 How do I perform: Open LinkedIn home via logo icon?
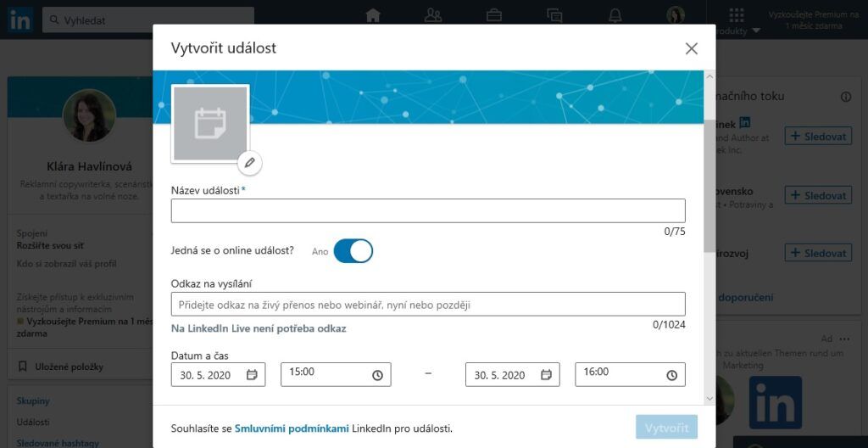[20, 20]
